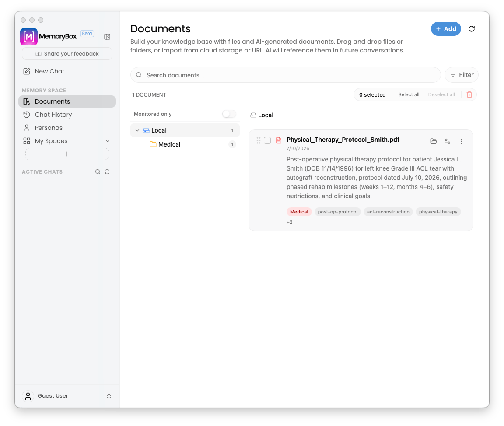Click Deselect all documents
Screen dimensions: 504x426
click(x=441, y=94)
